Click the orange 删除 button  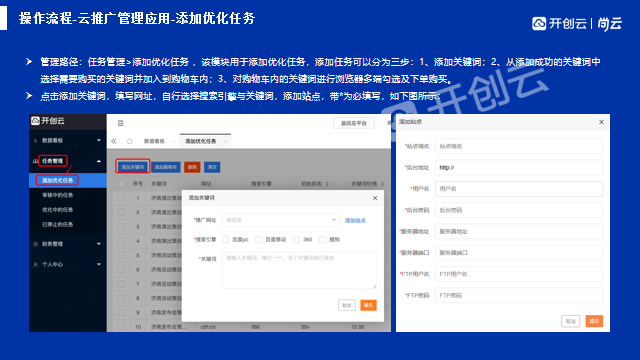192,167
